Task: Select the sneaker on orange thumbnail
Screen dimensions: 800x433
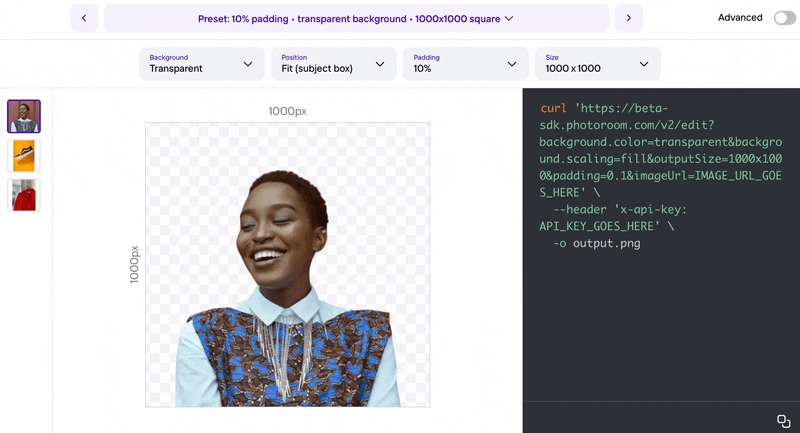Action: 24,156
